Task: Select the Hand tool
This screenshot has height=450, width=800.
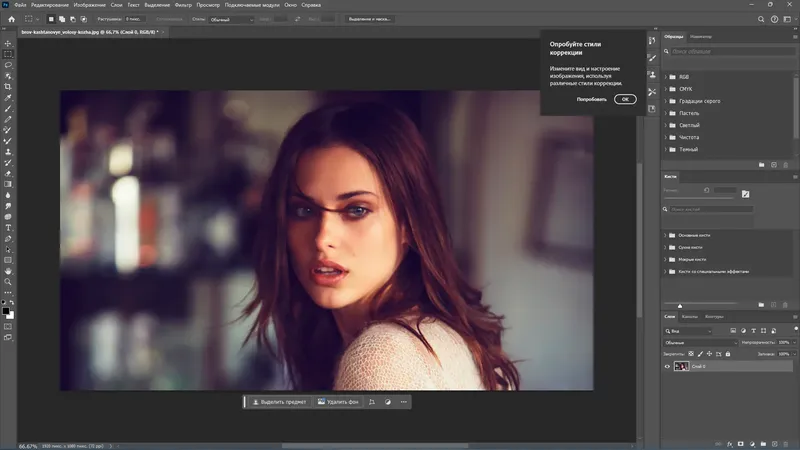Action: click(x=8, y=270)
